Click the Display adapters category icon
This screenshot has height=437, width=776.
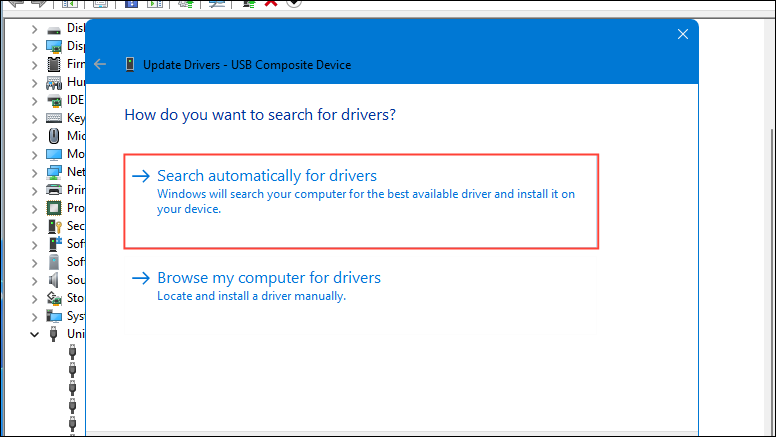pyautogui.click(x=54, y=46)
